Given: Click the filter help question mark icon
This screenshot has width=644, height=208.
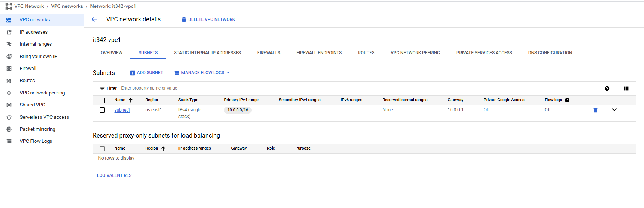Looking at the screenshot, I should coord(607,88).
